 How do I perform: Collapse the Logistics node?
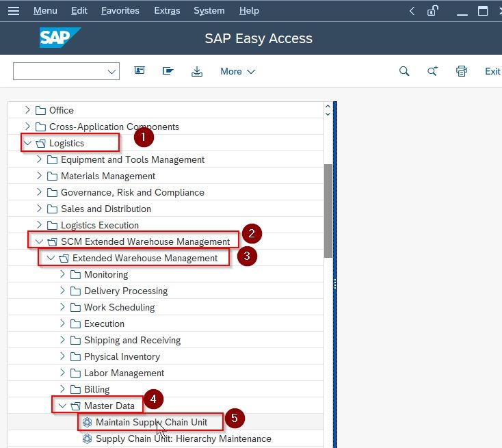[x=27, y=143]
